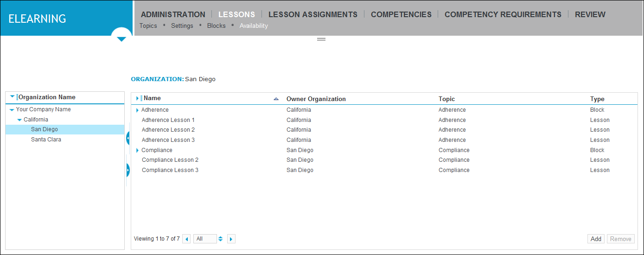Click San Diego owner of Compliance Lesson 3
644x255 pixels.
click(300, 170)
